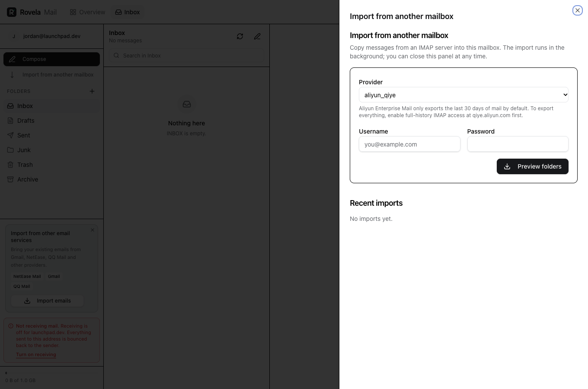Click the red warning alert icon
This screenshot has height=389, width=588.
[x=11, y=326]
